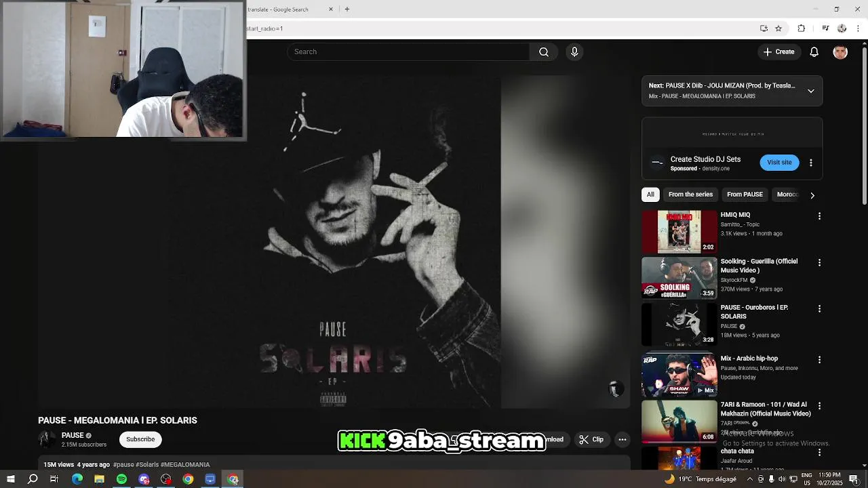Open a new browser tab
The width and height of the screenshot is (868, 488).
[347, 9]
